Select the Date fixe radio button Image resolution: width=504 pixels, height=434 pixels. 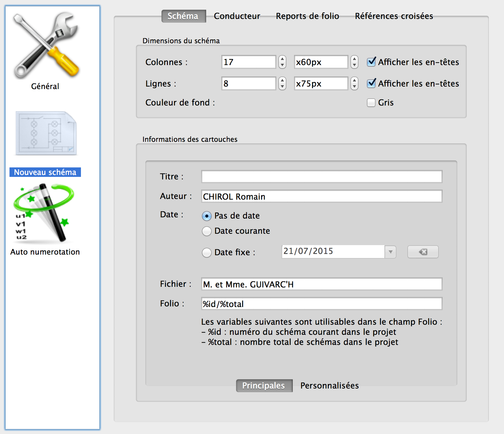pos(207,253)
